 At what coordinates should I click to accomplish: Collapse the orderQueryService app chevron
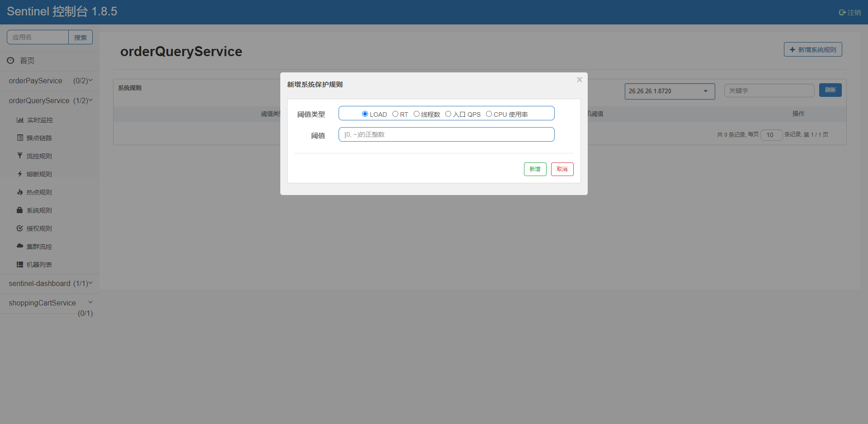pos(90,100)
